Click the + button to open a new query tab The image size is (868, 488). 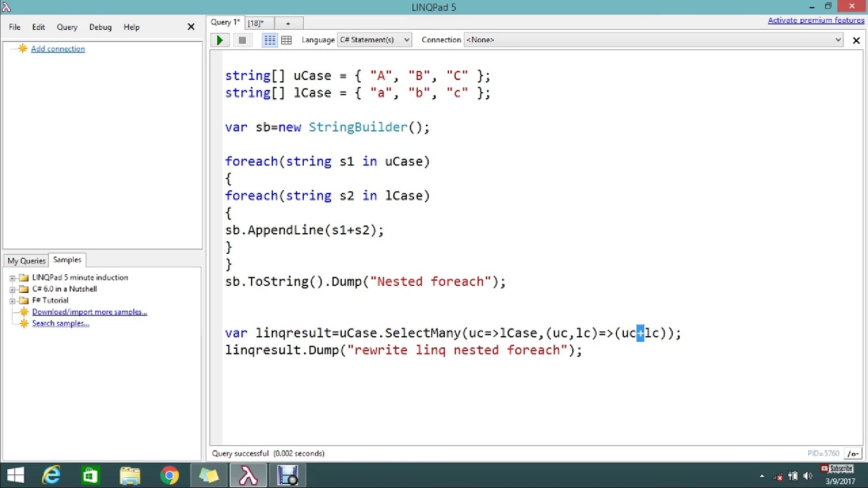[x=289, y=23]
